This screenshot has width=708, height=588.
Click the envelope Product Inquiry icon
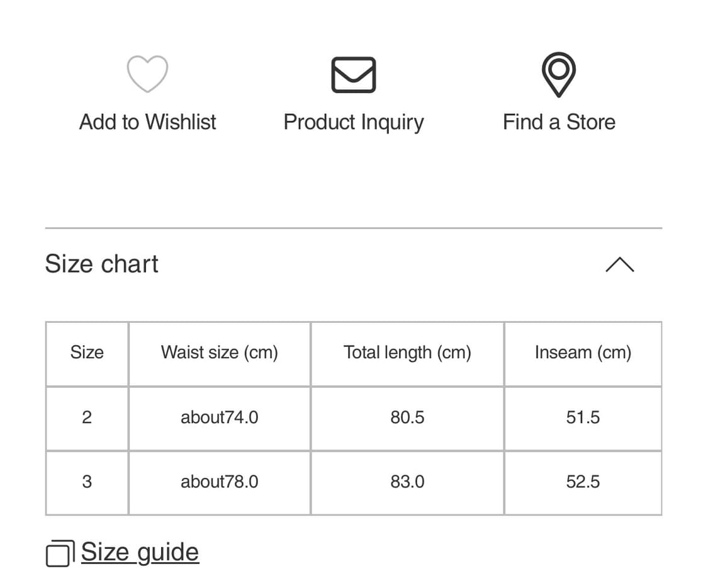tap(354, 75)
